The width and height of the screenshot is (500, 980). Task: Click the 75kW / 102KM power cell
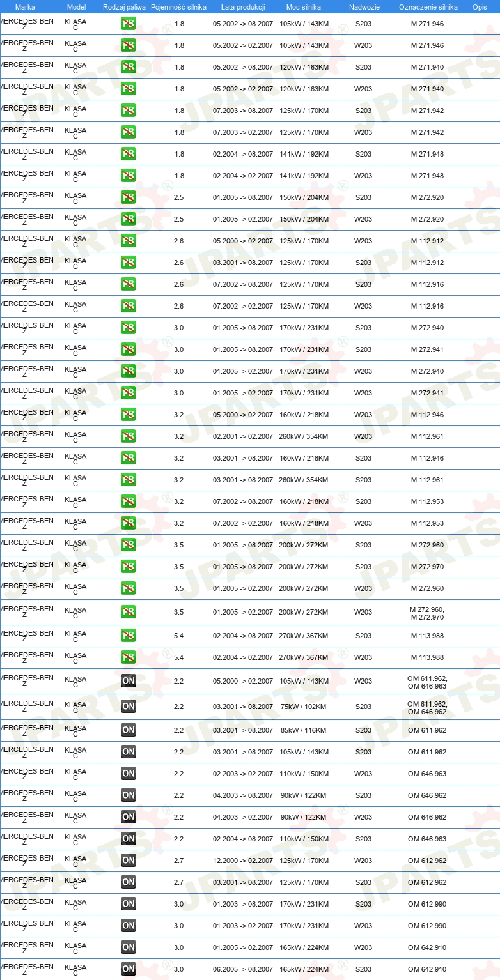pos(304,707)
